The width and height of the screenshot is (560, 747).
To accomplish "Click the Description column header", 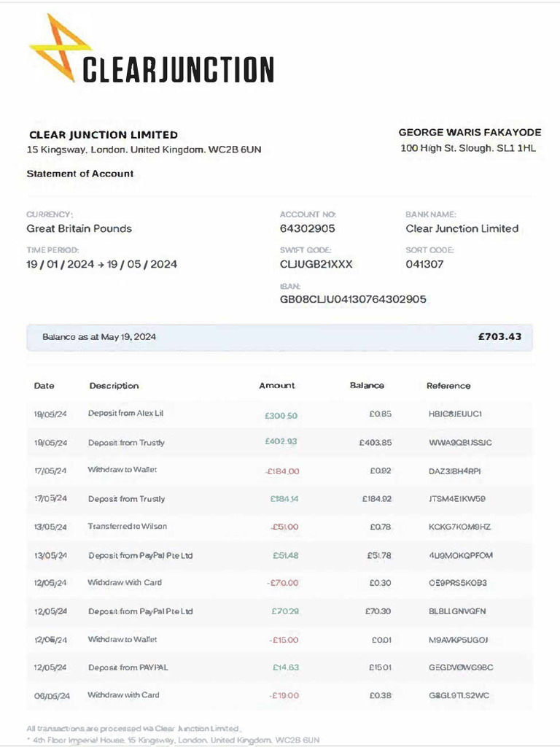I will [114, 386].
